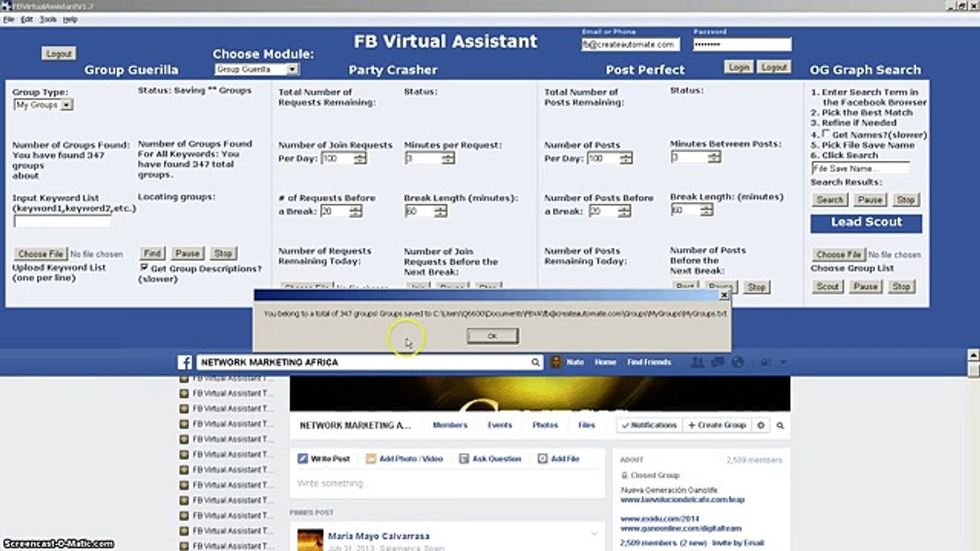Viewport: 980px width, 551px height.
Task: Open the Edit menu
Action: click(27, 19)
